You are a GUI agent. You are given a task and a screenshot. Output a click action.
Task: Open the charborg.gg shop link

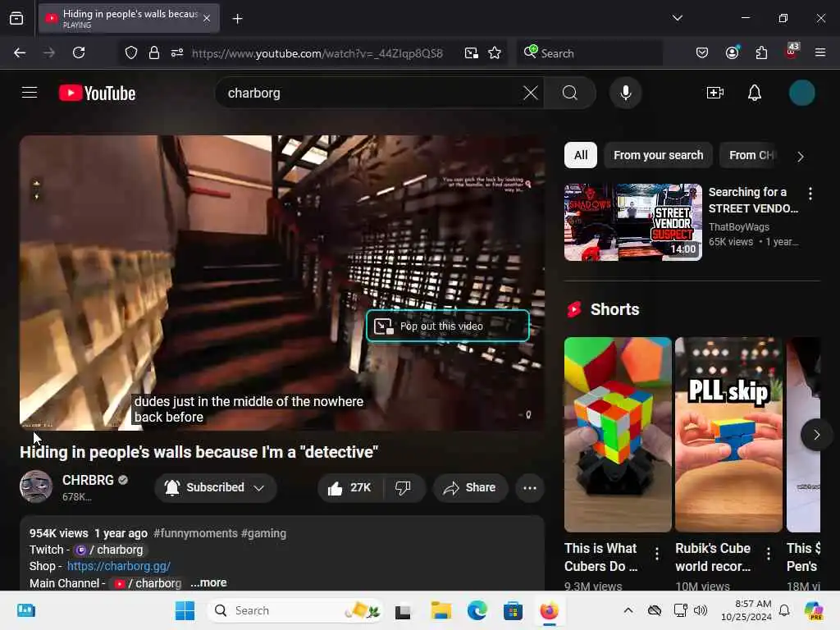119,566
